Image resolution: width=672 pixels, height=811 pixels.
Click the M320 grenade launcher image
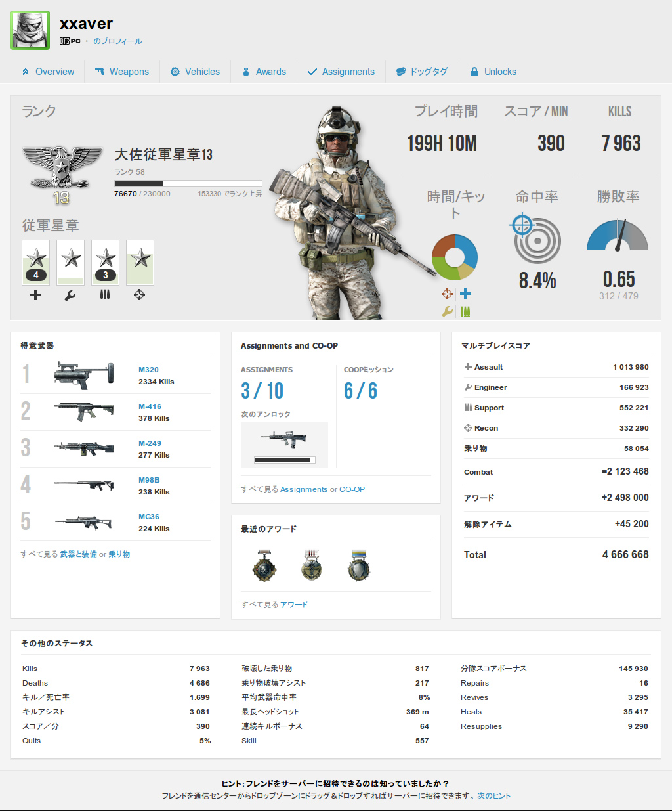[x=84, y=374]
